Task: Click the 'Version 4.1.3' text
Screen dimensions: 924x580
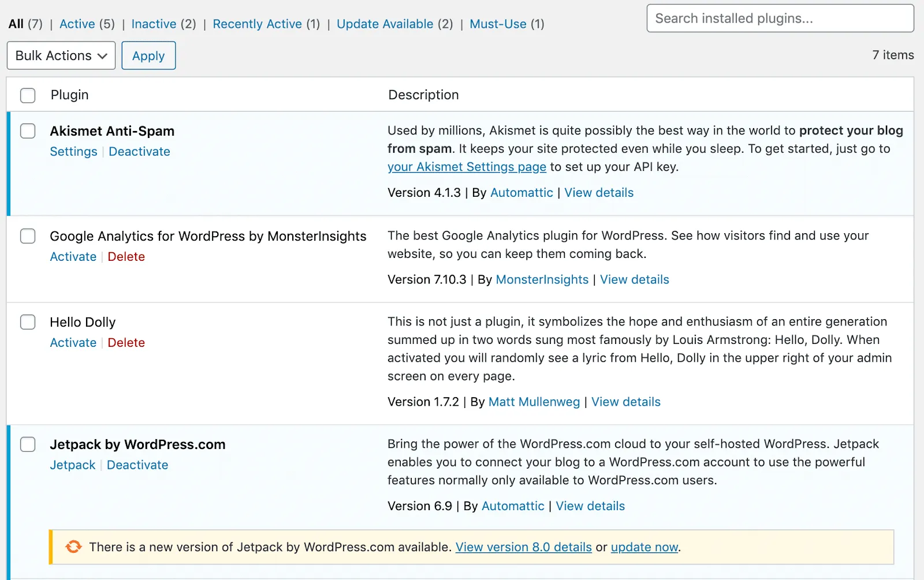Action: [424, 193]
